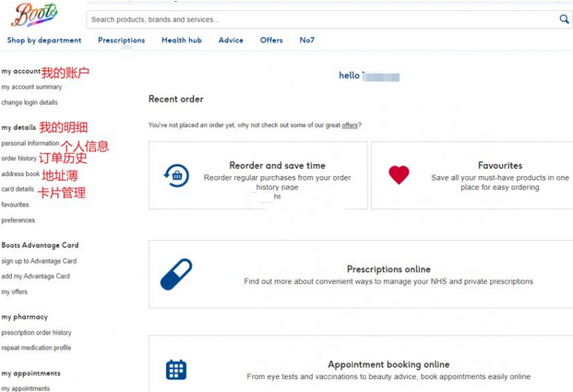Click the calendar appointment icon

click(x=176, y=370)
